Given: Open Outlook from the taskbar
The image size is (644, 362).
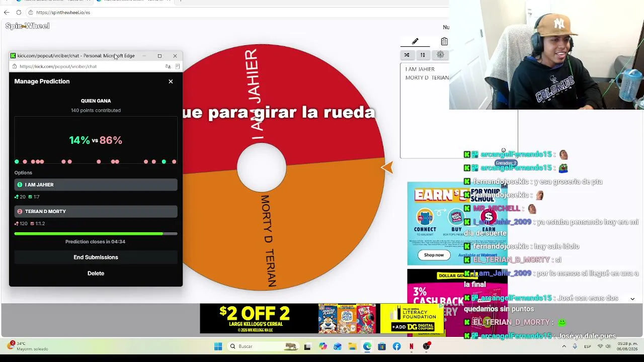Looking at the screenshot, I should pyautogui.click(x=338, y=346).
